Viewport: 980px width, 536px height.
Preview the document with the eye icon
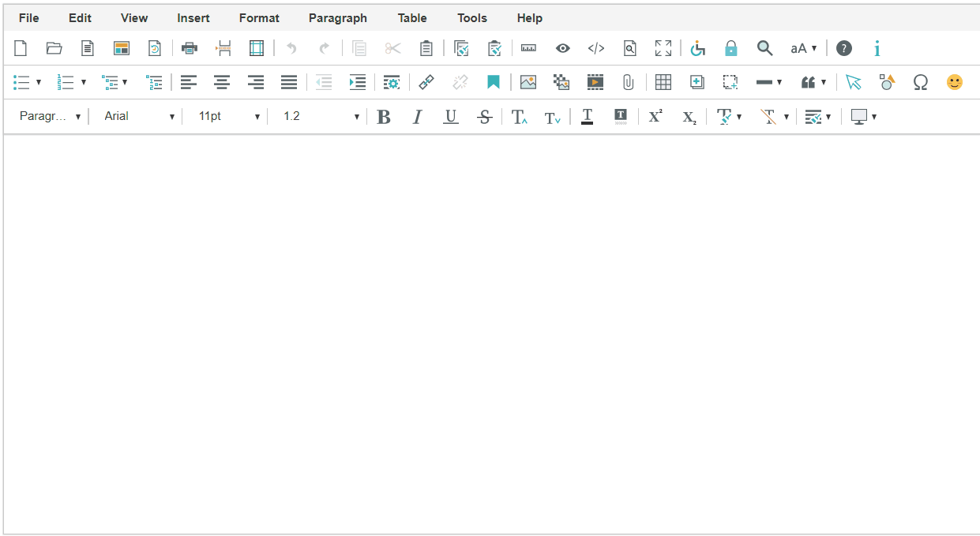click(562, 48)
